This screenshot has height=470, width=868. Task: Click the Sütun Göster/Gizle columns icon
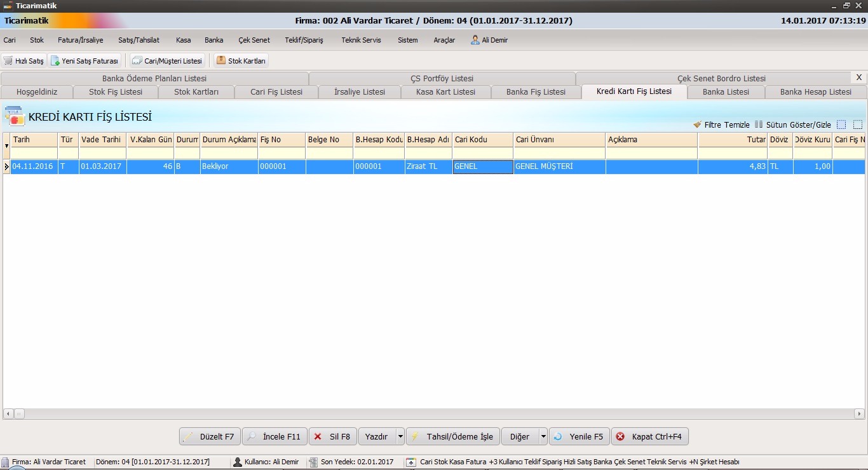(x=759, y=125)
